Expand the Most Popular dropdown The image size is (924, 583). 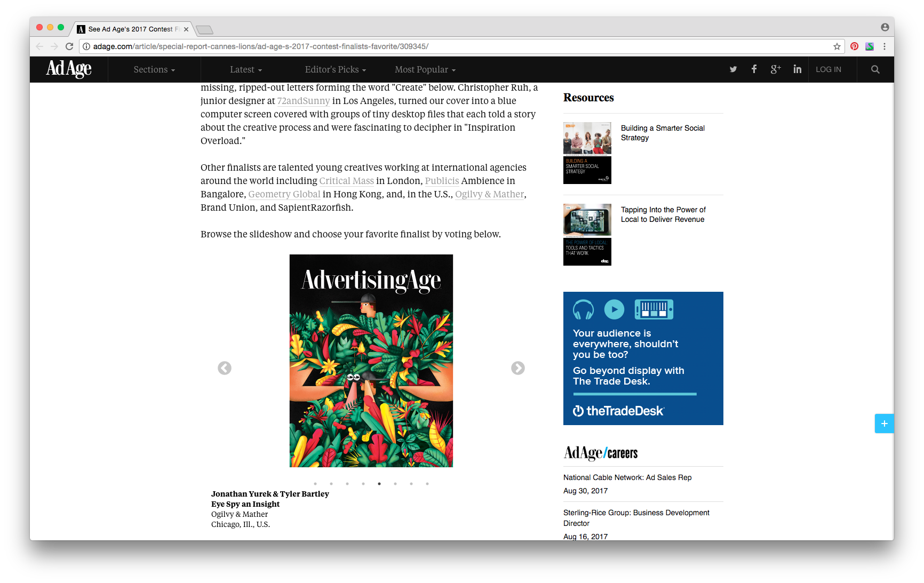[x=425, y=69]
